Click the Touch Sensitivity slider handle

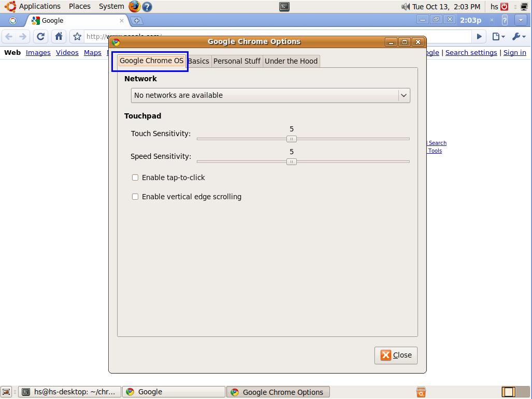pos(292,139)
